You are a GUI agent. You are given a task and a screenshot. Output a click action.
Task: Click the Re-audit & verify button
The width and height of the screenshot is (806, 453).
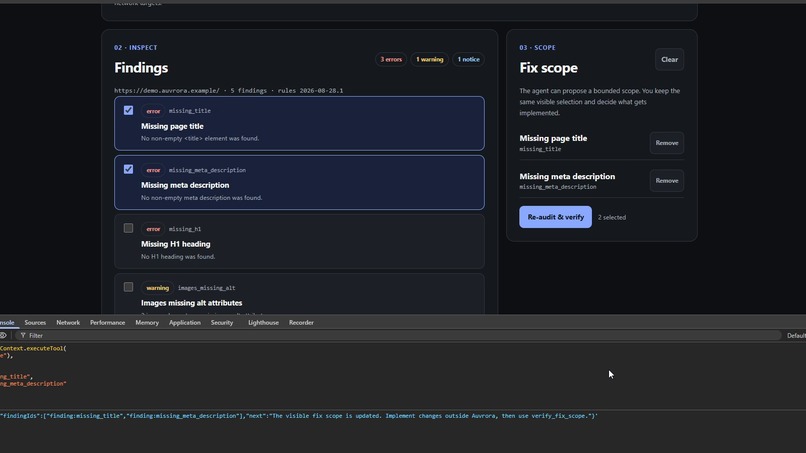pos(555,217)
